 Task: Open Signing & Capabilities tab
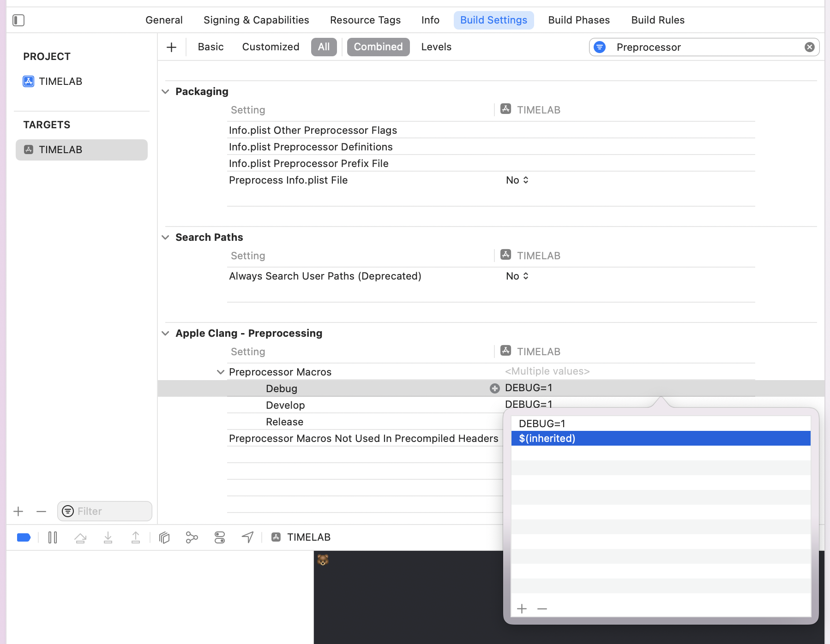pos(256,20)
